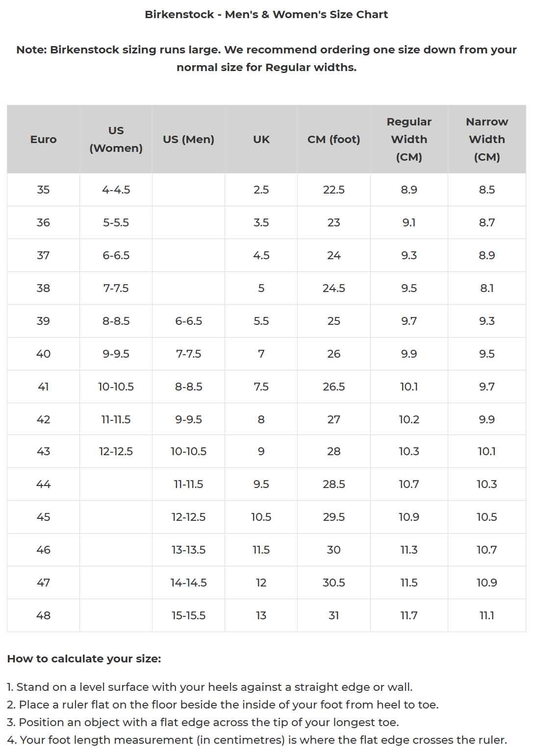Click the Euro column header
Viewport: 534px width, 756px height.
[x=43, y=140]
